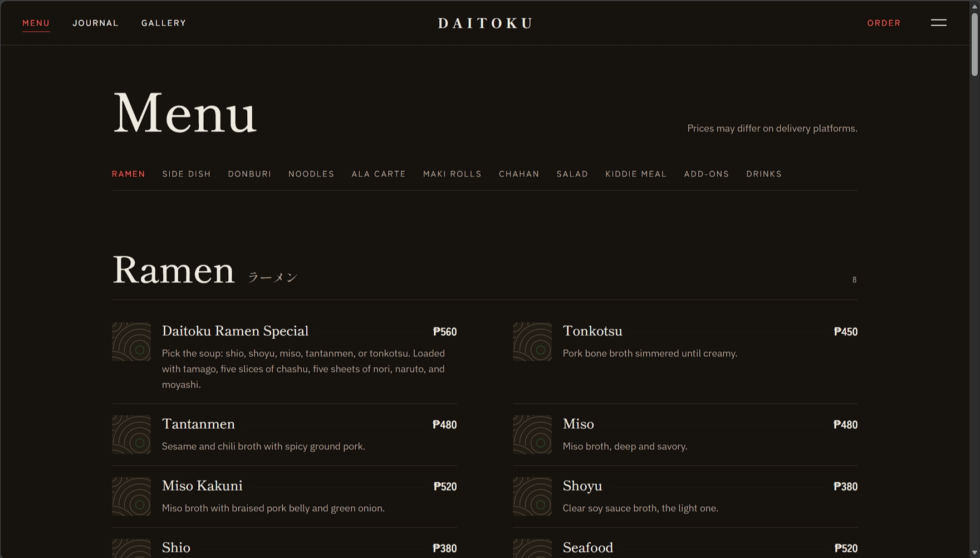Select the Salad category
980x558 pixels.
coord(572,174)
